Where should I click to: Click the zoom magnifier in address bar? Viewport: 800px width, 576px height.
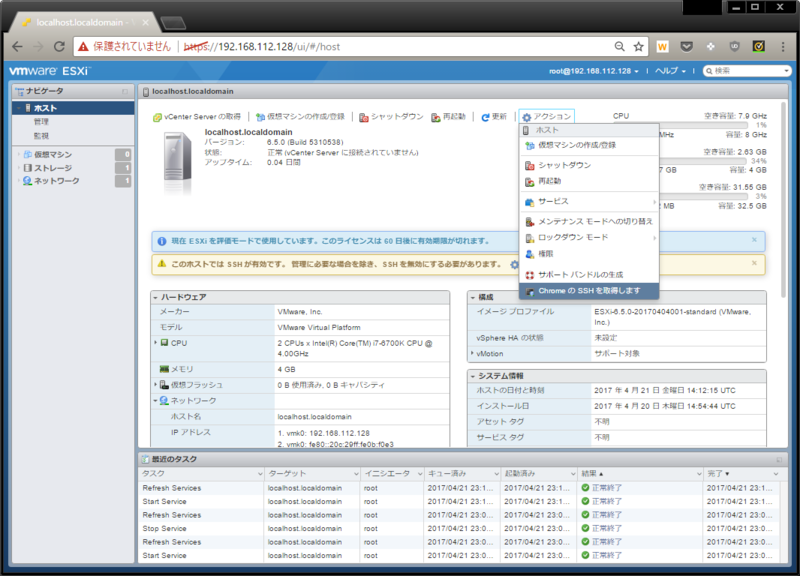[619, 46]
